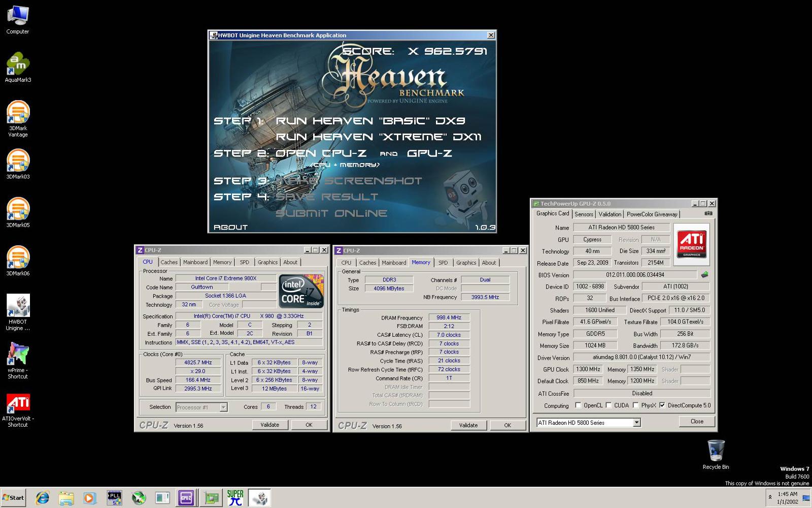Switch to GPU-Z graphics card taskbar button
Viewport: 812px width, 508px height.
211,498
